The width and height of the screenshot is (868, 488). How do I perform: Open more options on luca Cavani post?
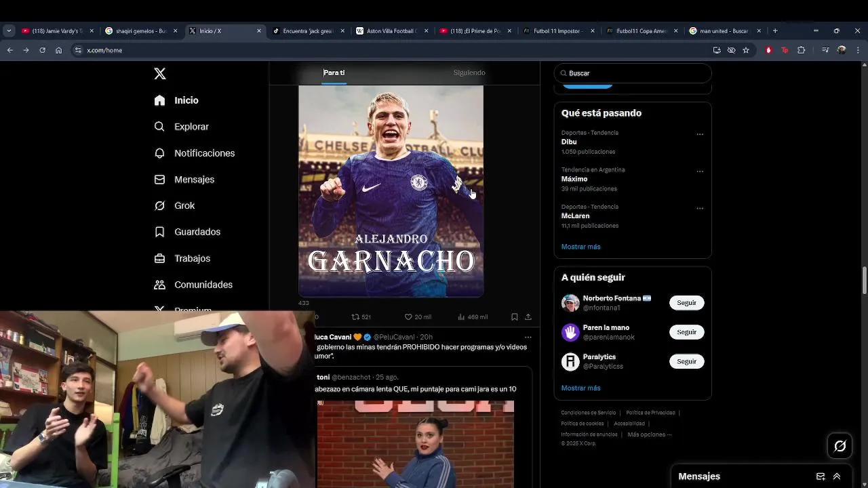528,337
